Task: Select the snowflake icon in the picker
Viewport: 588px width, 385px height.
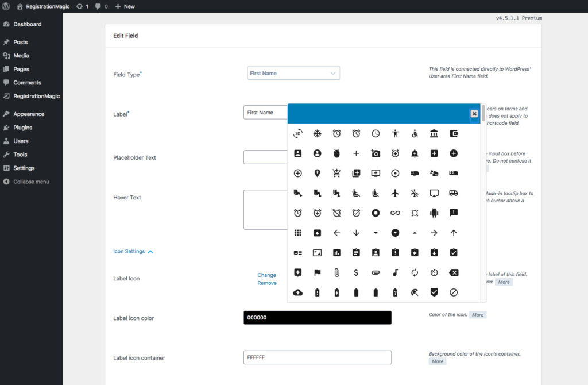Action: pyautogui.click(x=317, y=134)
